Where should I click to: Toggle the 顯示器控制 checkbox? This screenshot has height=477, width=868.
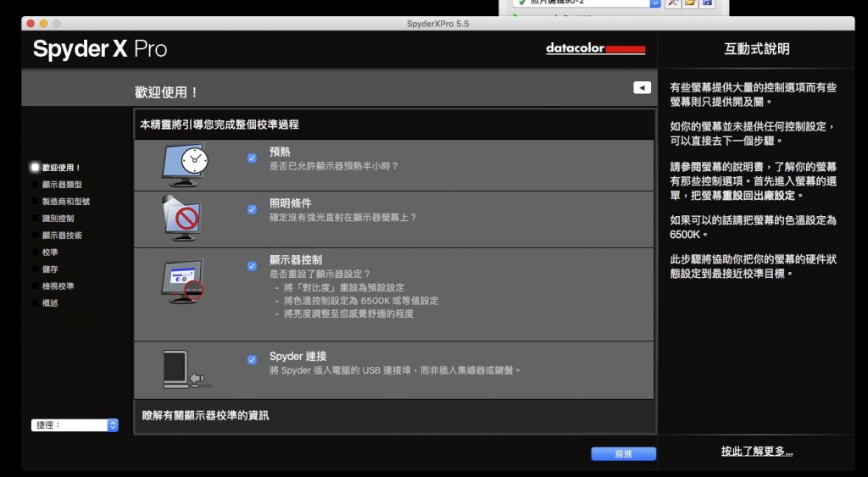(252, 266)
